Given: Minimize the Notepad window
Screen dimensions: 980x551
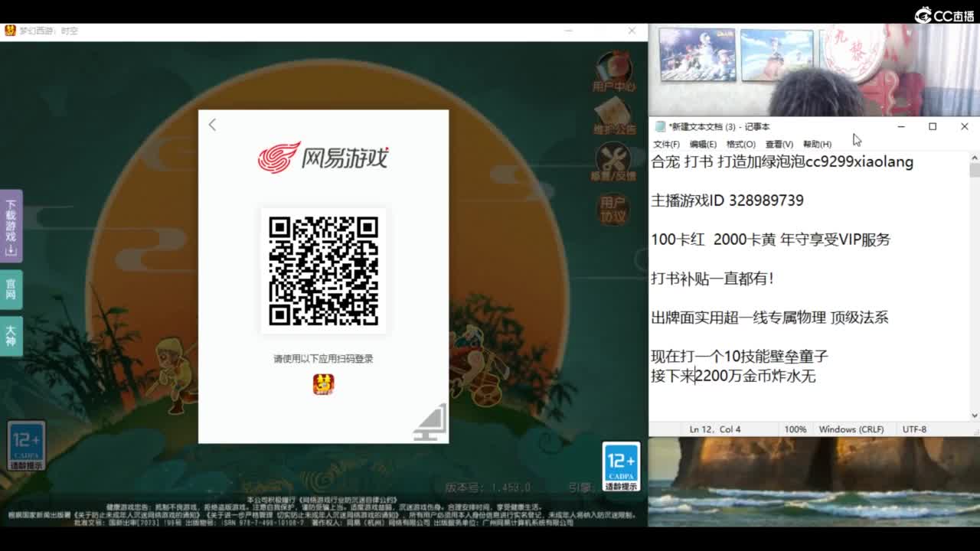Looking at the screenshot, I should pos(901,126).
